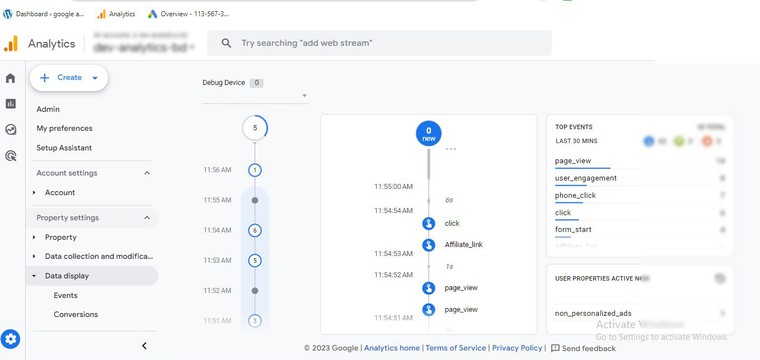This screenshot has height=360, width=760.
Task: Expand the Property tree item
Action: 34,237
